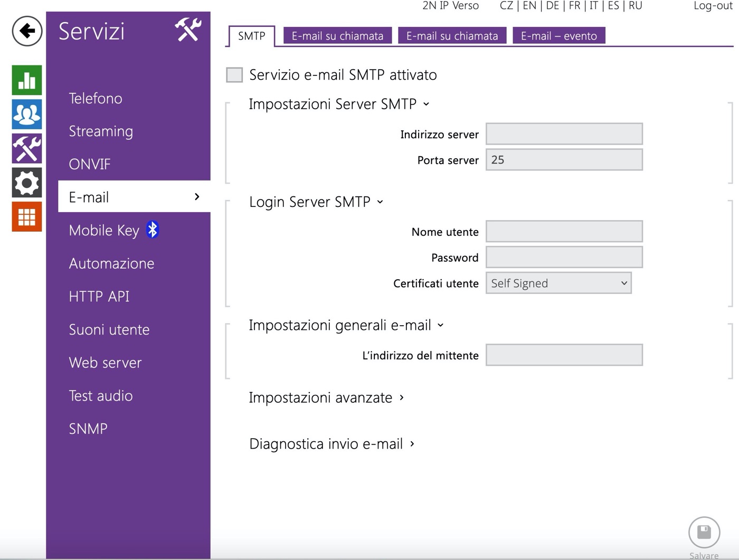This screenshot has width=739, height=560.
Task: Switch language to RU
Action: point(636,6)
